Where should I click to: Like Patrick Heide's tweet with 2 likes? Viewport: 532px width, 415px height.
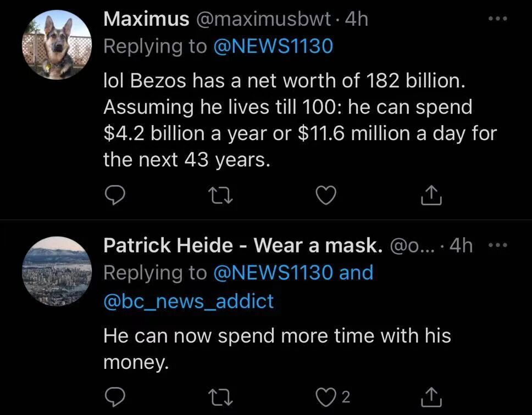pos(326,396)
